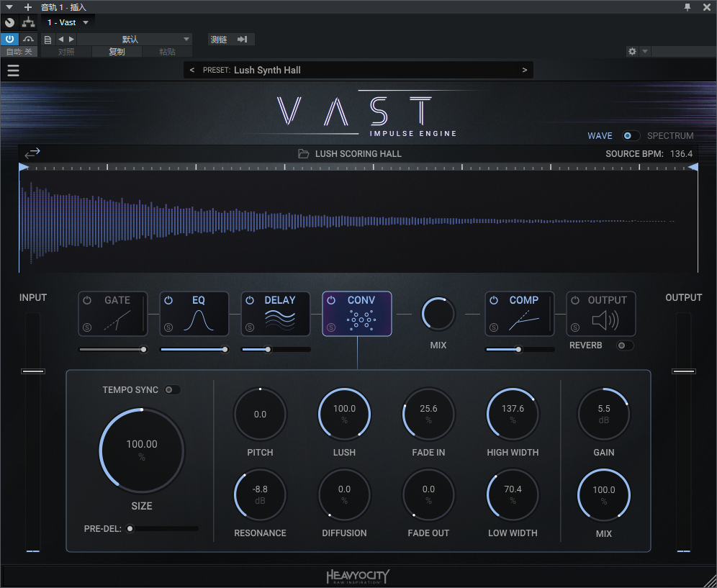Click the INPUT level fader
Screen dimensions: 717x588
point(33,371)
